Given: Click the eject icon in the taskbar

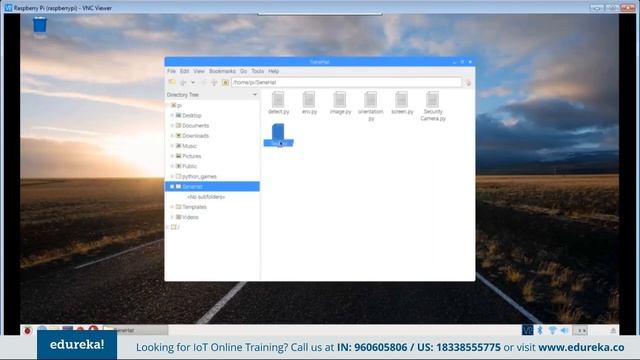Looking at the screenshot, I should 613,331.
